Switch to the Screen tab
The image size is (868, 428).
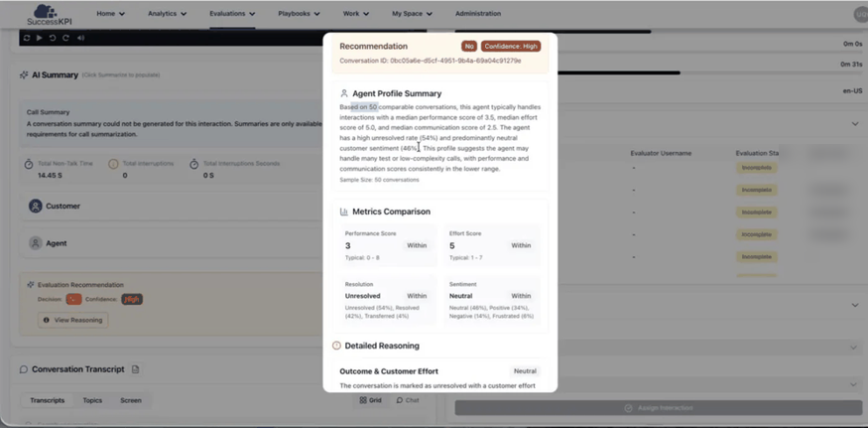click(131, 400)
